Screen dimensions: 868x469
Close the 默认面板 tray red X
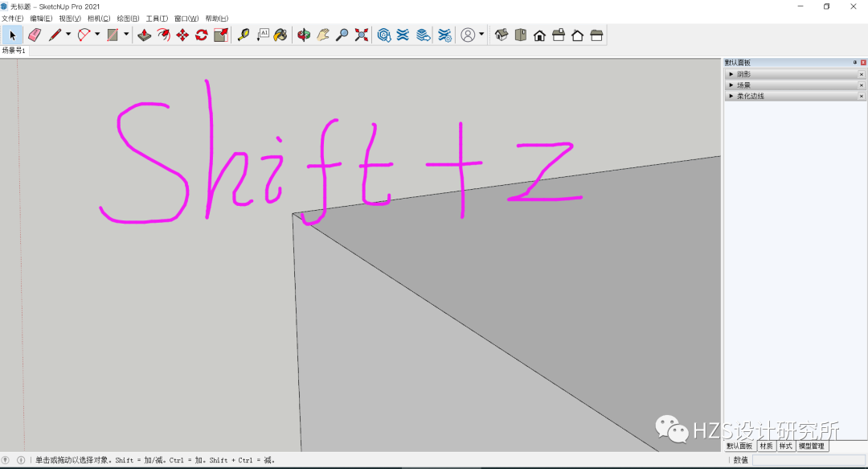pyautogui.click(x=863, y=63)
